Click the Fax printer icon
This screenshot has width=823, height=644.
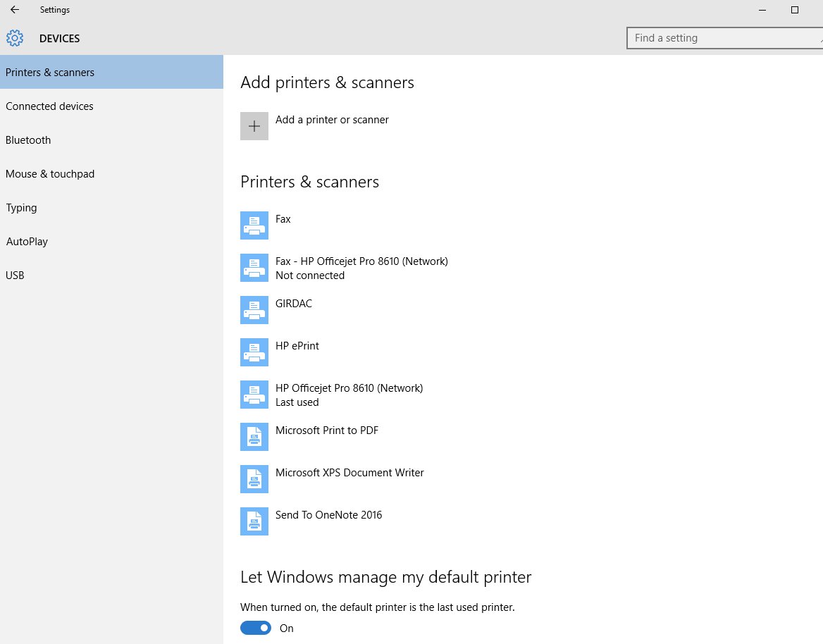pyautogui.click(x=254, y=225)
